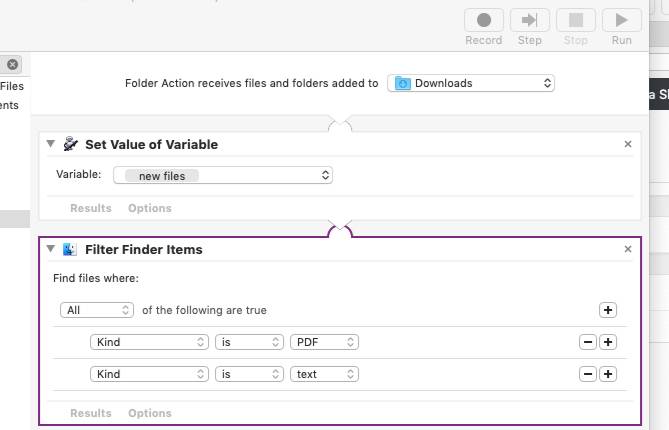
Task: Show Results under Set Value of Variable
Action: click(90, 208)
